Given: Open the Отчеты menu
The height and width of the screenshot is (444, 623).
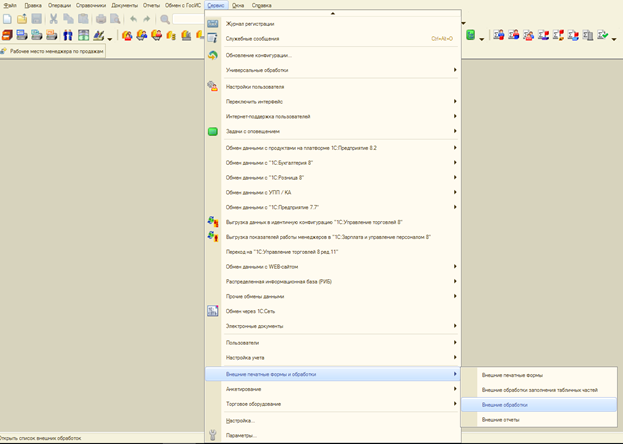Looking at the screenshot, I should coord(151,5).
